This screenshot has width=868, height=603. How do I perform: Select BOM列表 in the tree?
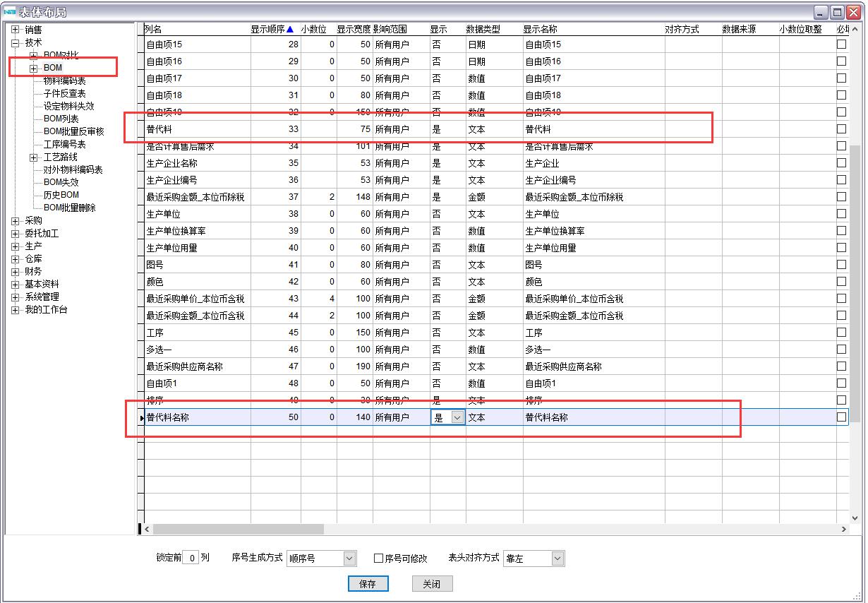pyautogui.click(x=61, y=119)
